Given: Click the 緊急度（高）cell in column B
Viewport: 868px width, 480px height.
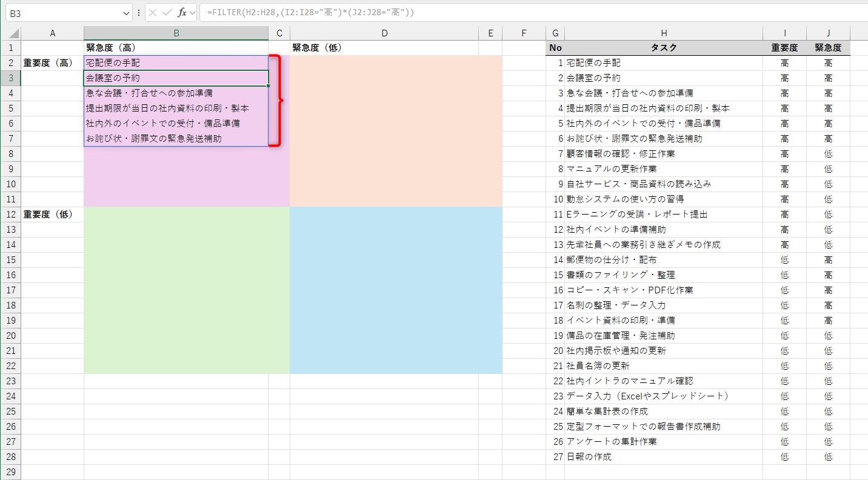Looking at the screenshot, I should click(x=176, y=48).
